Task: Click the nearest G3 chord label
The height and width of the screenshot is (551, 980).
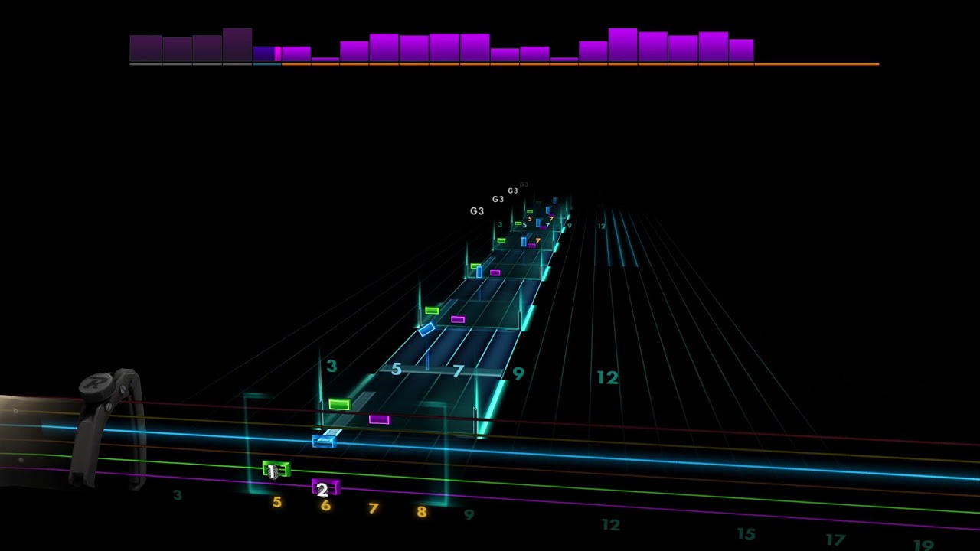Action: pos(477,211)
